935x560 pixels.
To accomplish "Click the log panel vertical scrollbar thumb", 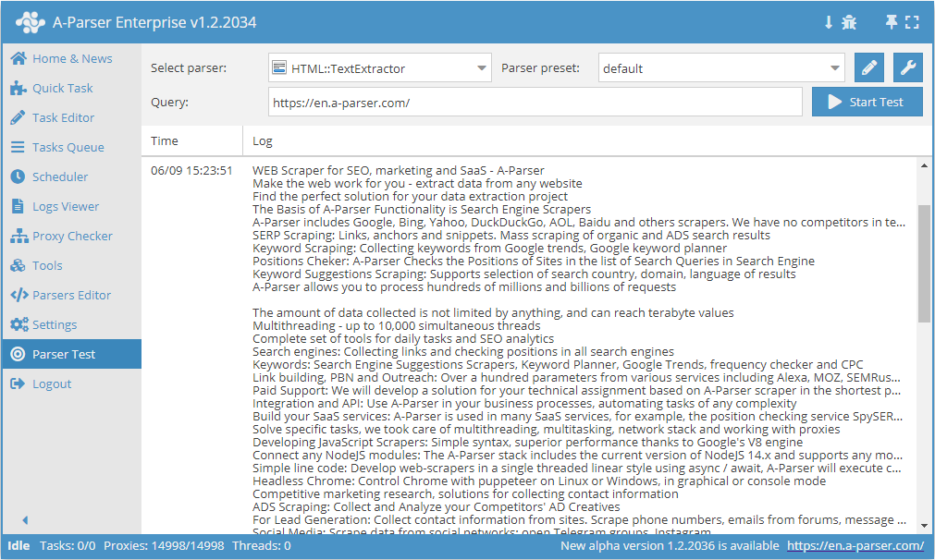I will pos(924,263).
